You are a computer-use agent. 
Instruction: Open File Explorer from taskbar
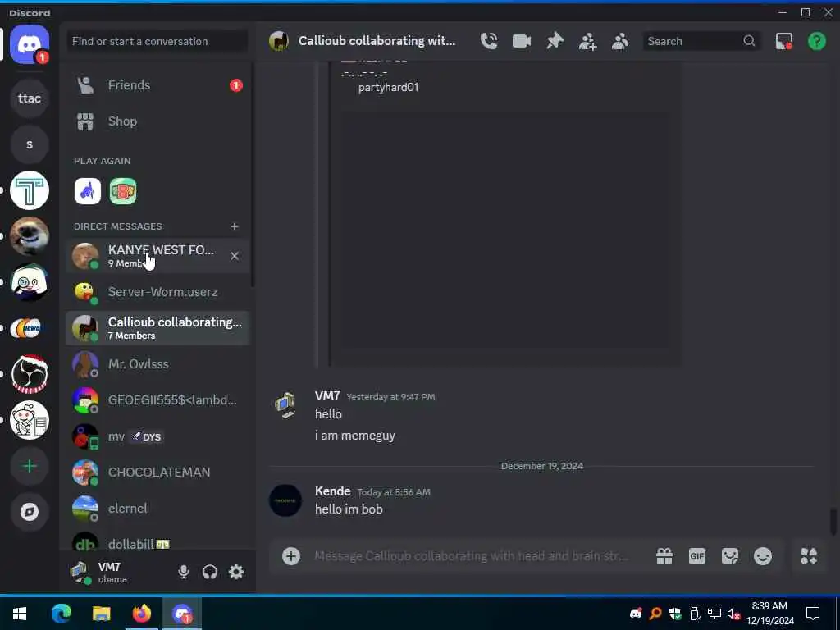[x=101, y=614]
